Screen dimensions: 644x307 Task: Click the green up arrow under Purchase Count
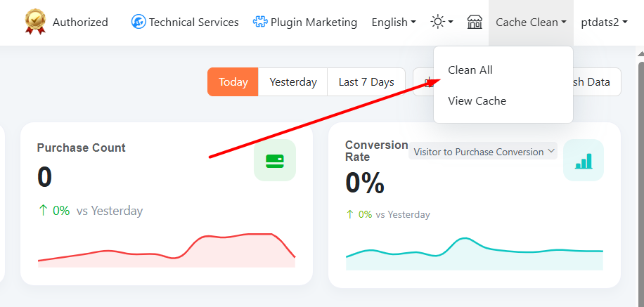point(43,210)
